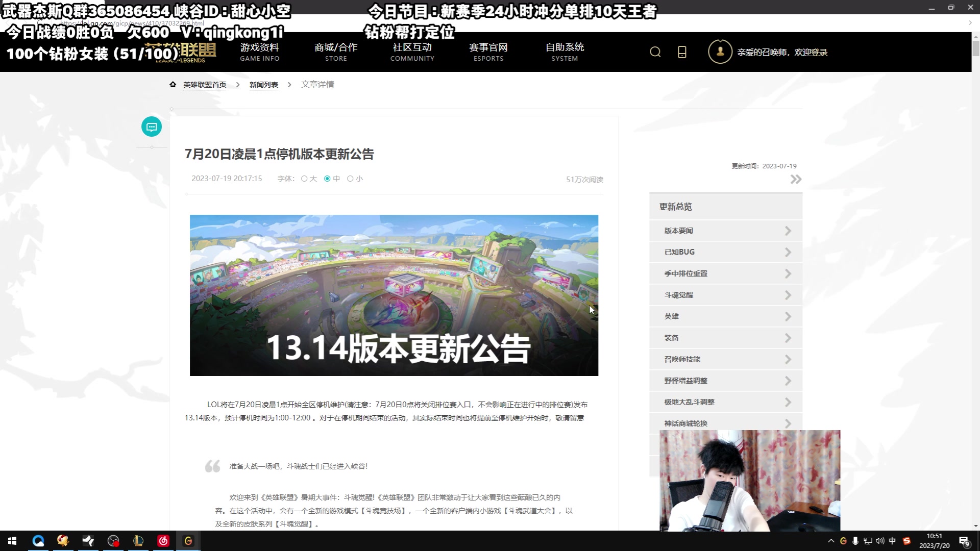Screen dimensions: 980x551
Task: Click the home icon in breadcrumb
Action: coord(173,85)
